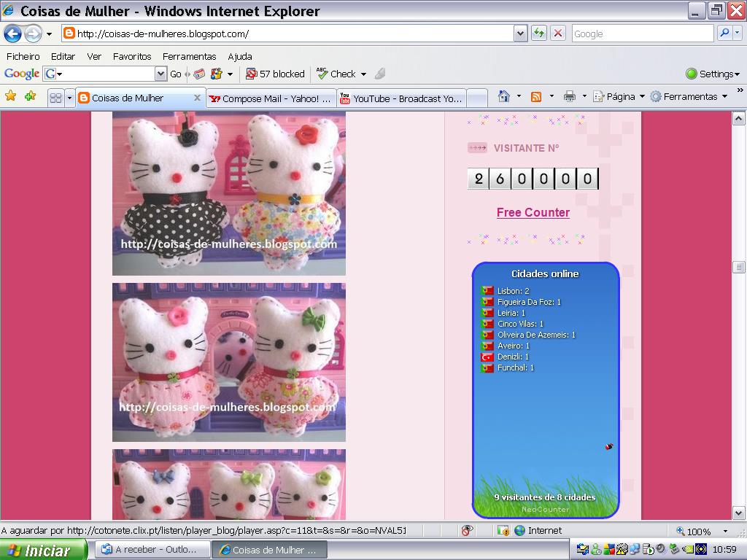Switch to A receber - Outlook taskbar button

point(153,550)
